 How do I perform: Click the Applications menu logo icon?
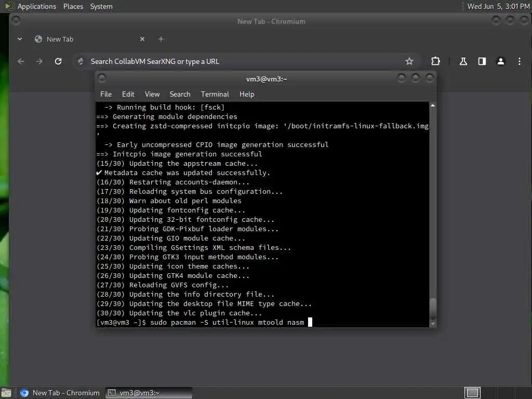tap(9, 6)
